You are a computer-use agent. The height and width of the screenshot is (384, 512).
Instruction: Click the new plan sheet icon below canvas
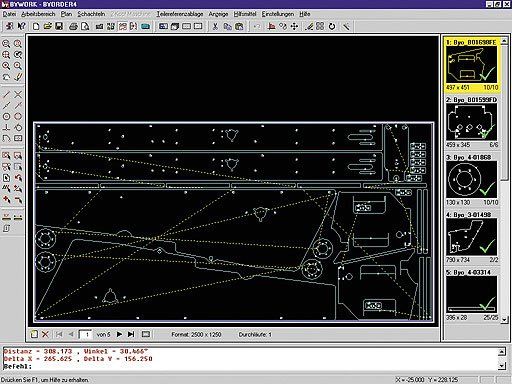point(34,334)
